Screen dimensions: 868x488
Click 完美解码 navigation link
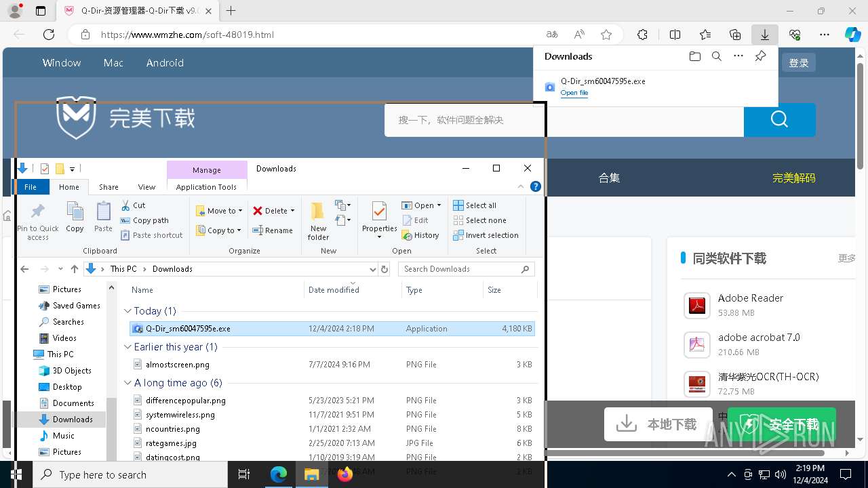793,178
